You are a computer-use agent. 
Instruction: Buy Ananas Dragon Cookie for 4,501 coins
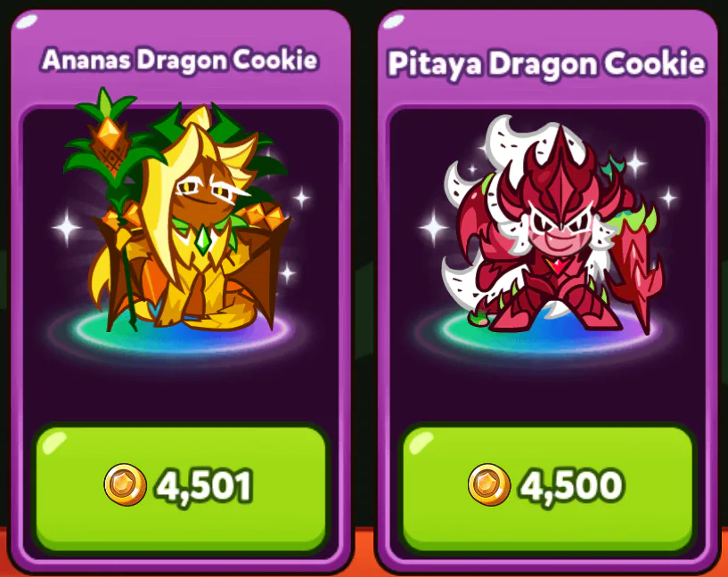point(181,487)
